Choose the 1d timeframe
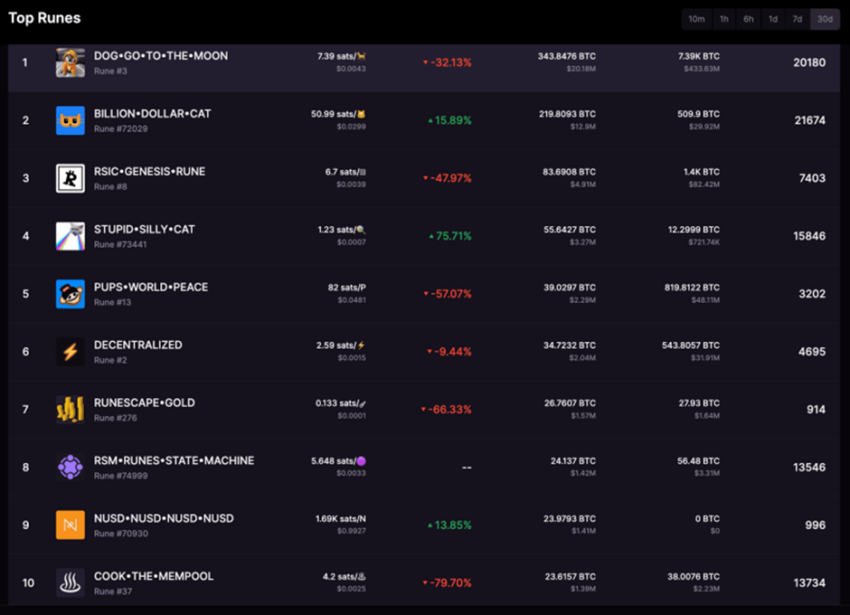This screenshot has height=615, width=850. [773, 19]
